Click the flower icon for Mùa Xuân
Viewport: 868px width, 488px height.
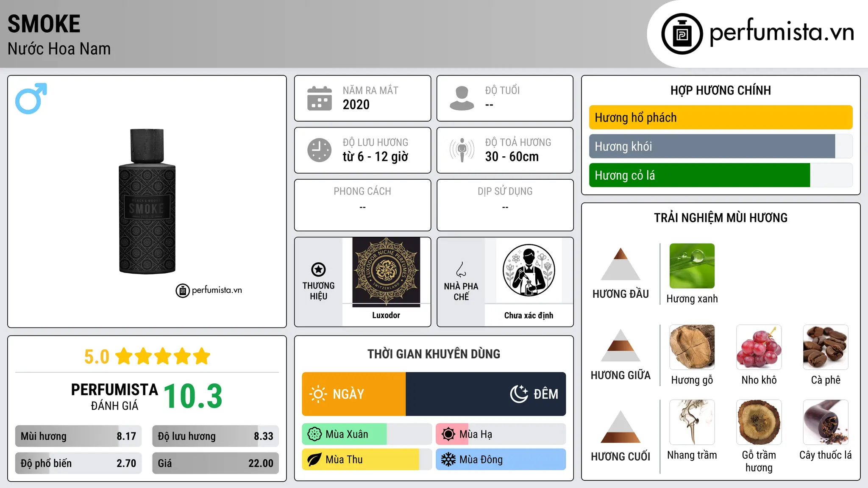click(x=314, y=434)
